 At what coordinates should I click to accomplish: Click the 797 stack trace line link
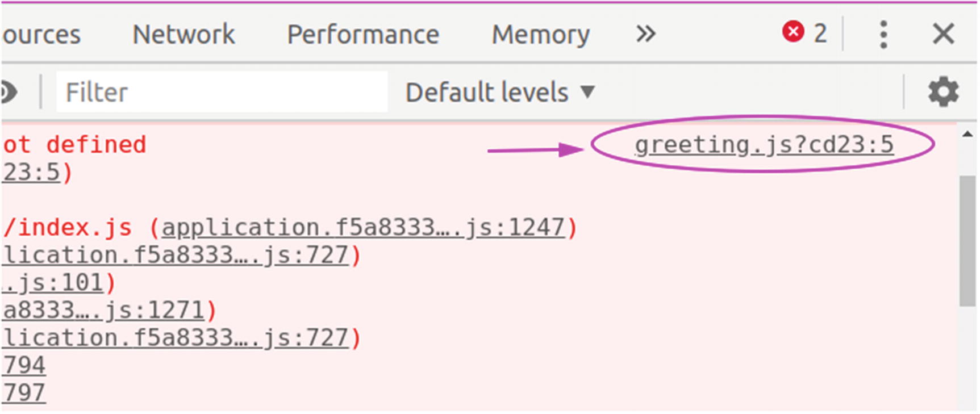(x=23, y=393)
